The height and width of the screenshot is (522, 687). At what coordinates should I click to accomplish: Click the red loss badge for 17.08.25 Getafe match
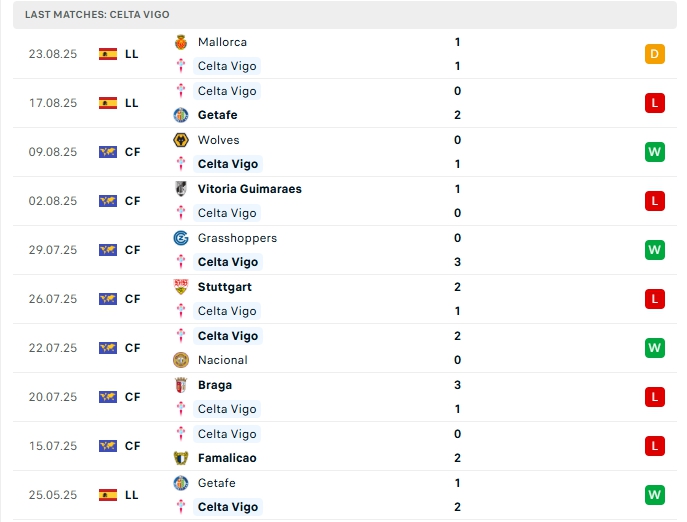(x=655, y=103)
